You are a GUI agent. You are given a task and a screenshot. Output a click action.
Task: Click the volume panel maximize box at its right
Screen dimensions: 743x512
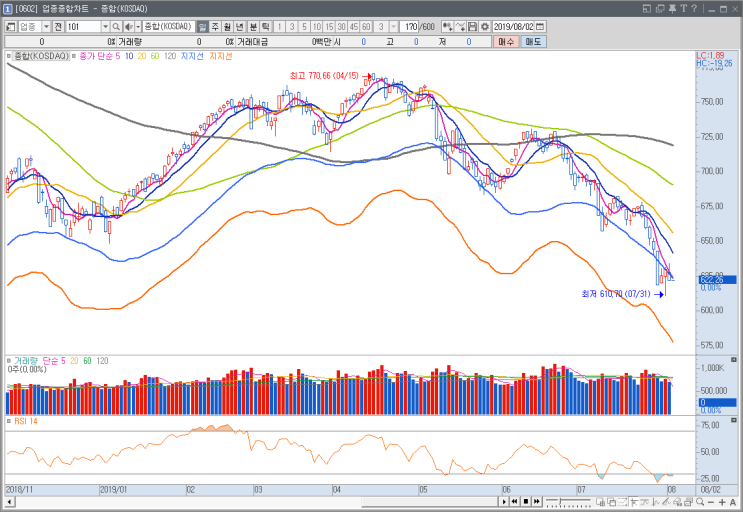(x=734, y=360)
